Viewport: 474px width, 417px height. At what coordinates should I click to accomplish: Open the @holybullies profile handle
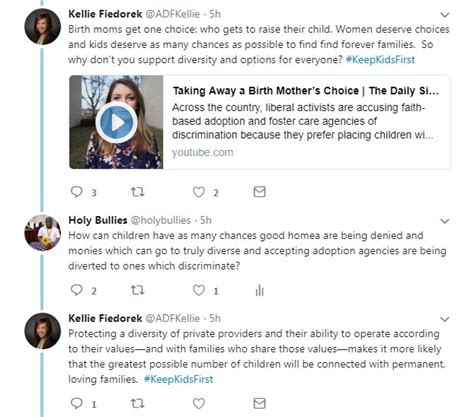click(x=161, y=220)
